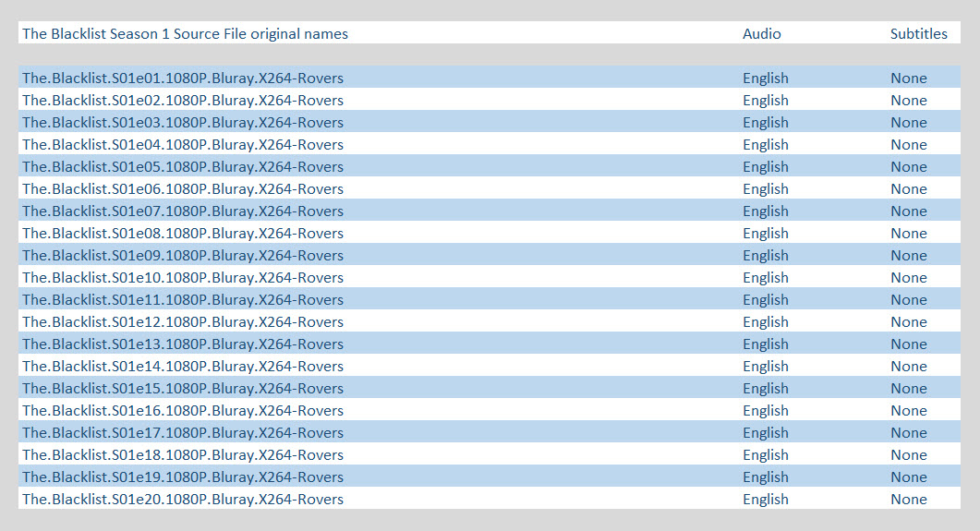Click the Audio column header

click(x=761, y=34)
